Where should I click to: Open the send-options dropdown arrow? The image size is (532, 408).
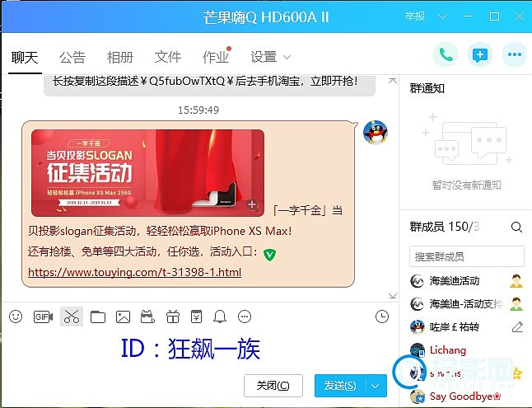[376, 386]
